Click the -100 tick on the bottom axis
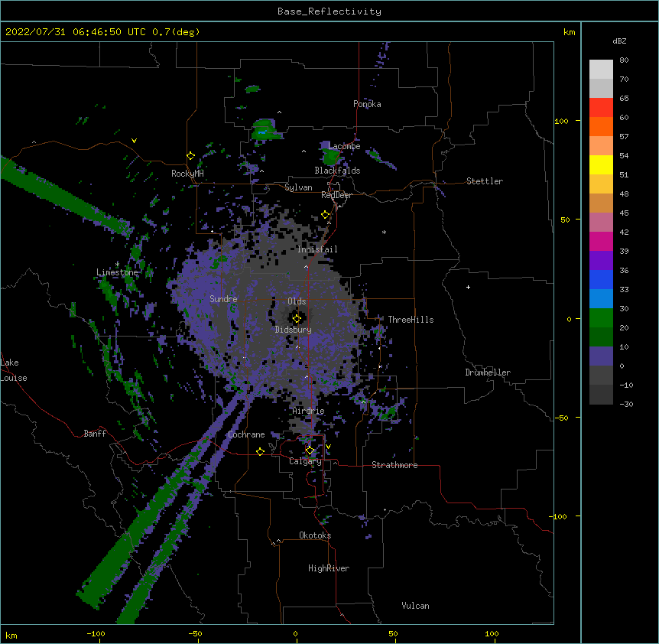659x644 pixels. point(96,633)
